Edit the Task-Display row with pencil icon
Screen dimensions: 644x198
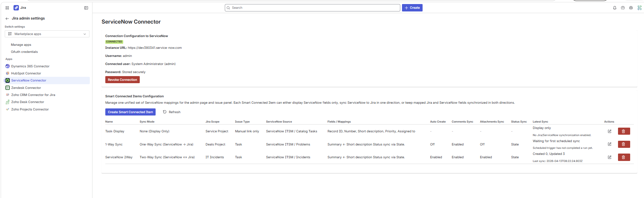pyautogui.click(x=610, y=131)
